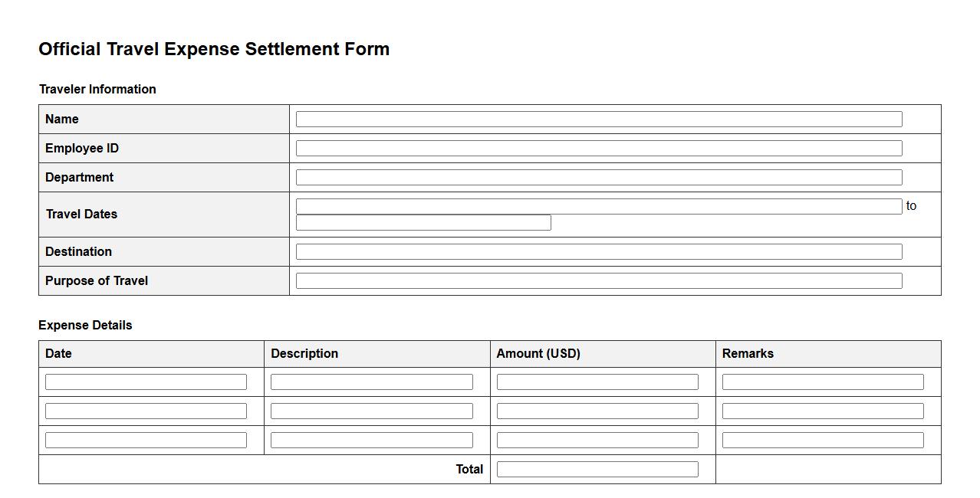
Task: Select the Department input field
Action: [598, 178]
